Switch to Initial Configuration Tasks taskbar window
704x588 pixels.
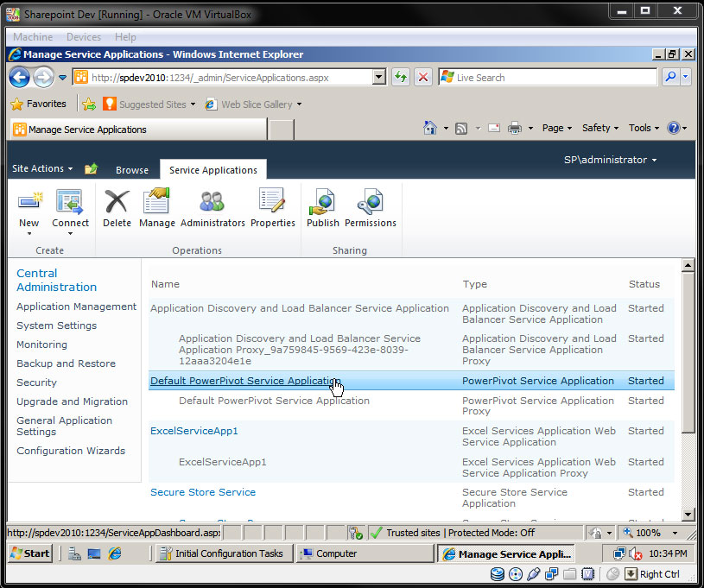pos(224,553)
